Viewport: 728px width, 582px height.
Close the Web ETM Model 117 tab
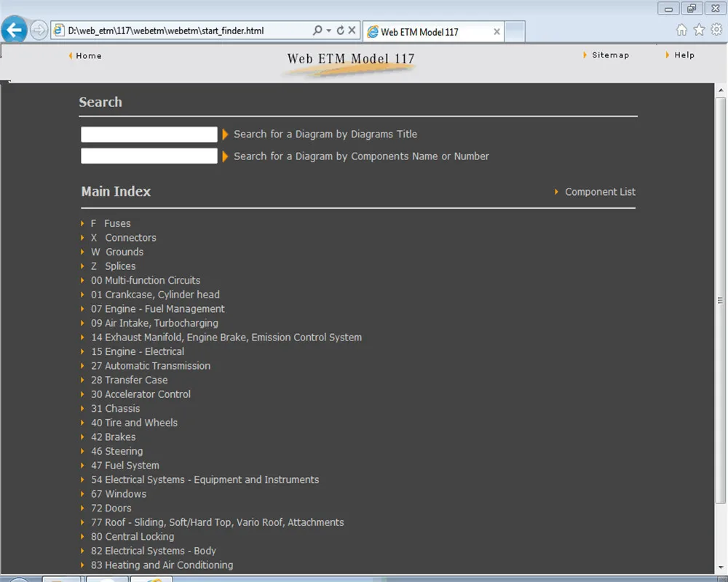click(496, 31)
